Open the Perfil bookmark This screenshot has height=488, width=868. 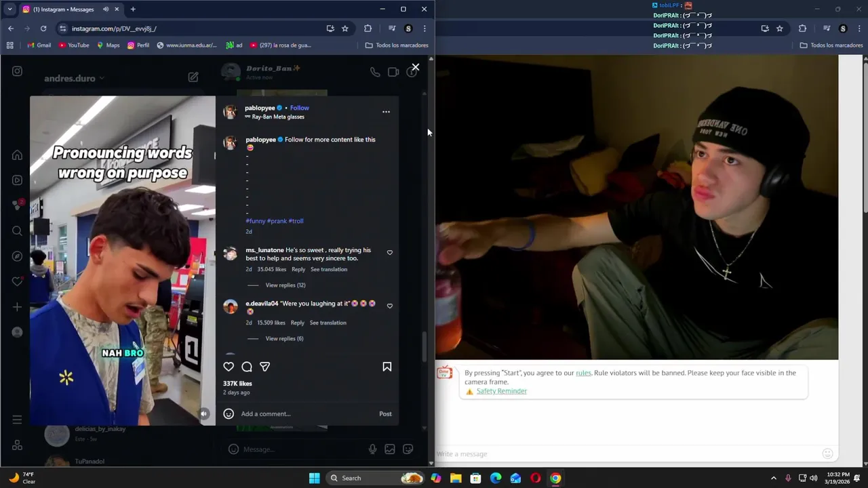pyautogui.click(x=138, y=45)
